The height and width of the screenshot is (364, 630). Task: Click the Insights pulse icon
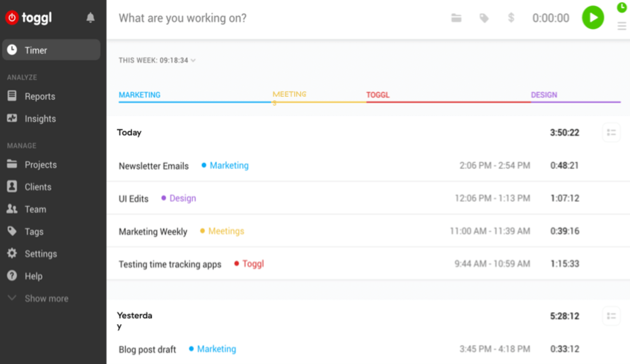click(x=12, y=119)
